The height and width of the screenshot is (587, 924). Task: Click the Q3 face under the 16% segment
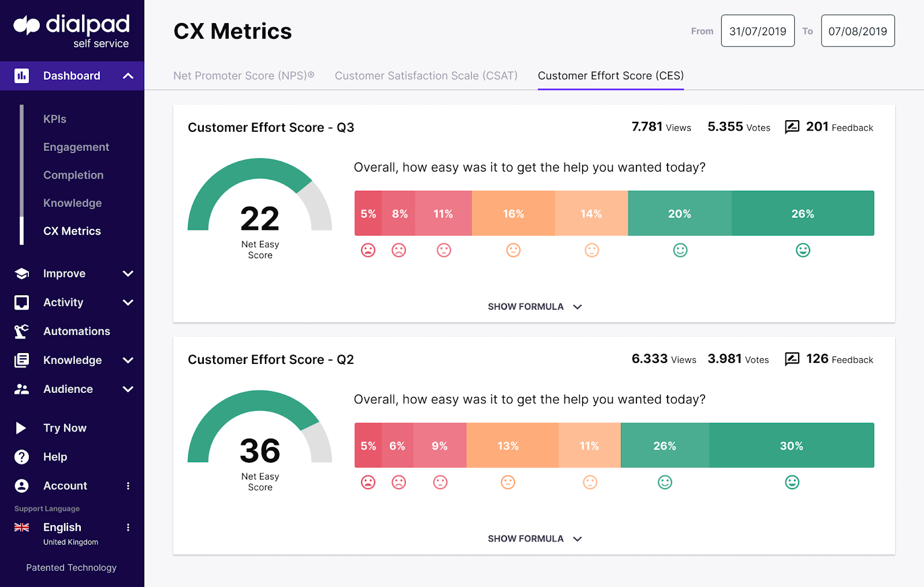pos(513,250)
